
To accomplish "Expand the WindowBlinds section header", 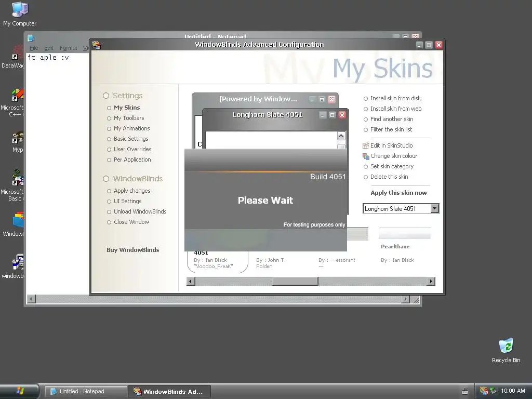I will [x=132, y=179].
